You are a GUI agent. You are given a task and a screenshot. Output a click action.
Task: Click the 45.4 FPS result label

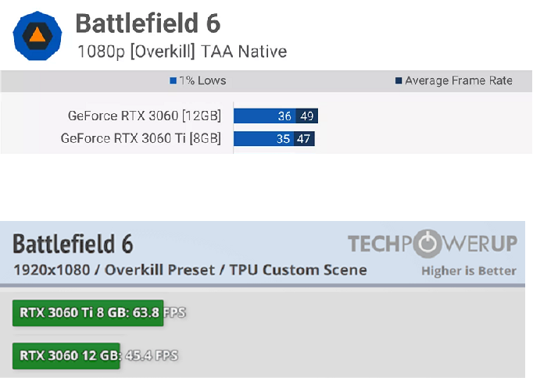coord(152,355)
